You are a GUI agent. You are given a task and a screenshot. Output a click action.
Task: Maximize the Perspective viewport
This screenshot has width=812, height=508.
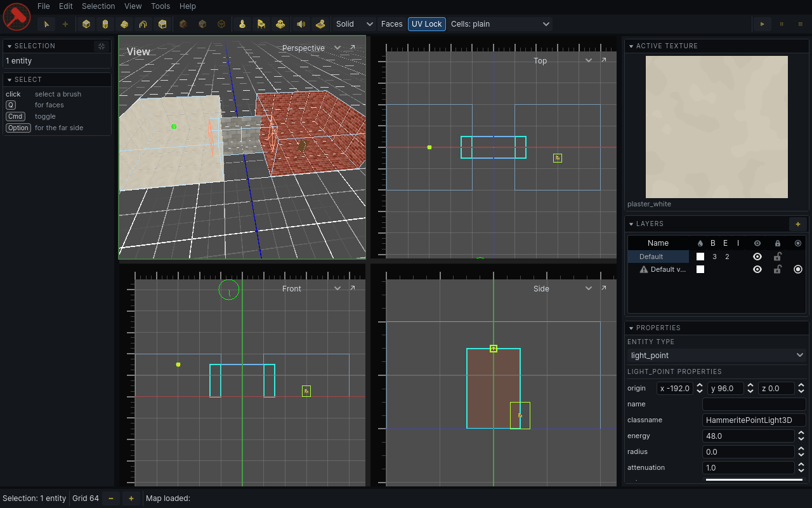pos(353,48)
